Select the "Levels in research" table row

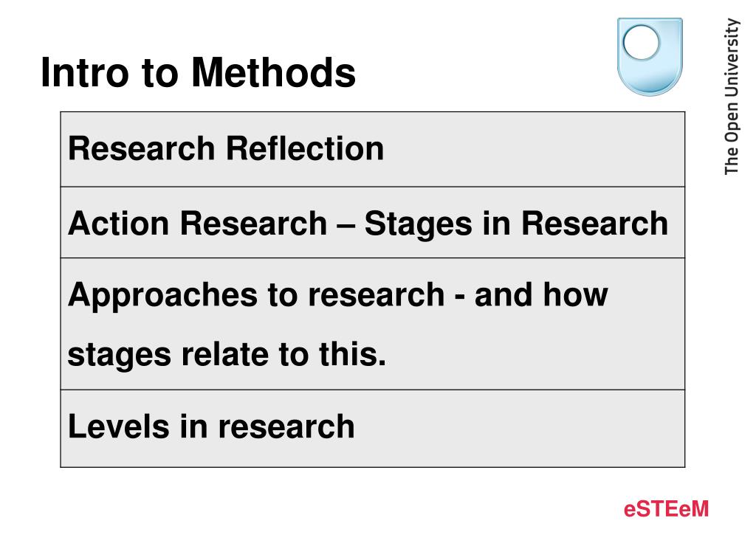click(372, 428)
